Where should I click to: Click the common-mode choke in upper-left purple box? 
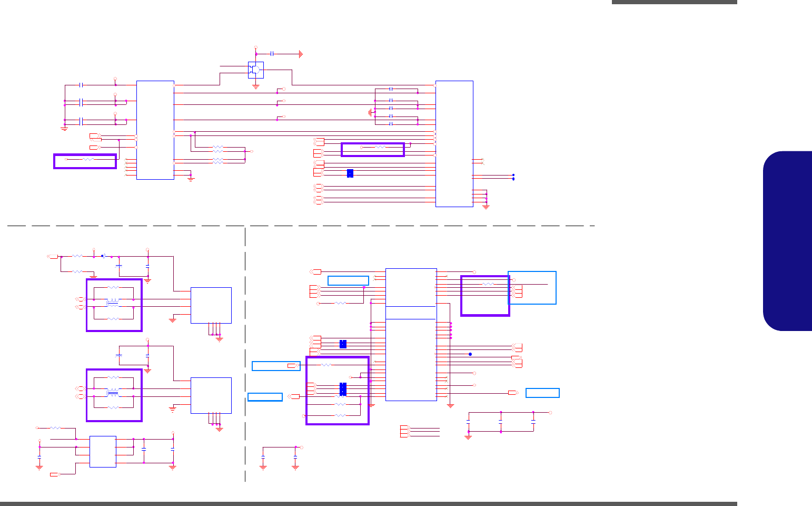click(x=113, y=303)
